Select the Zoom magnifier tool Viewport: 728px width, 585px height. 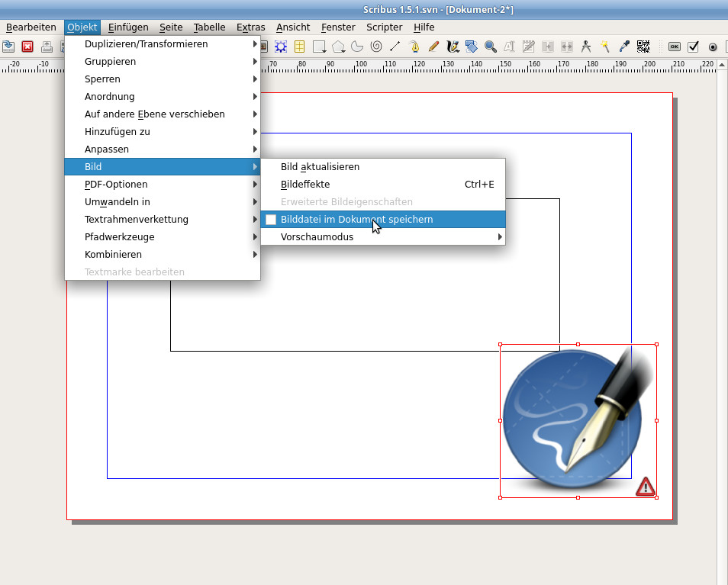pos(490,47)
